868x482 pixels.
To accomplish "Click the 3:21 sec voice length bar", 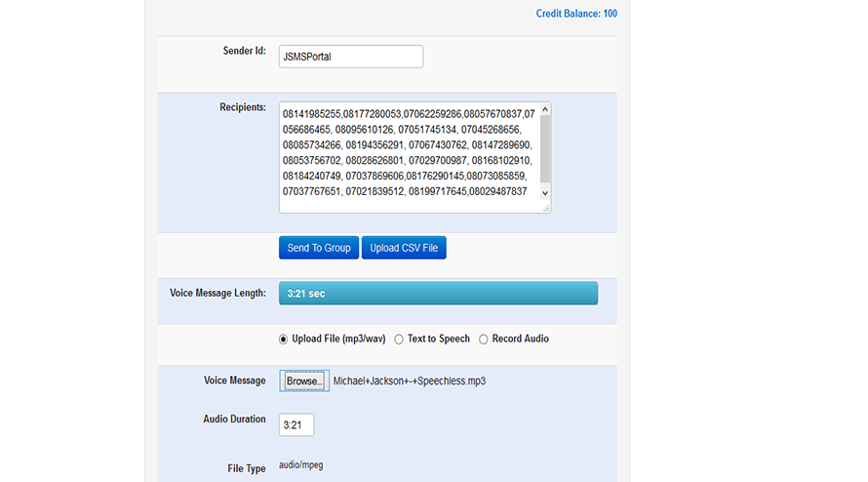I will click(438, 294).
